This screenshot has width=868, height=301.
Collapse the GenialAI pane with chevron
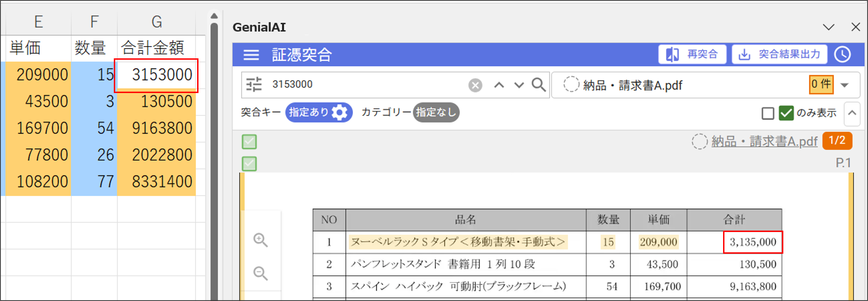point(829,27)
